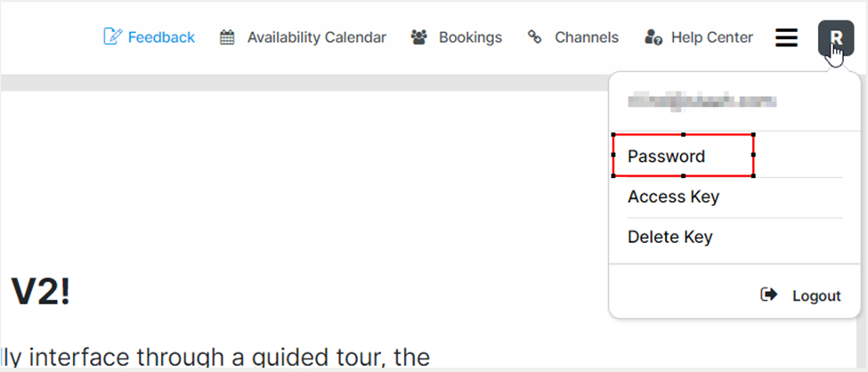Viewport: 868px width, 372px height.
Task: Click the Channels chain-link icon
Action: tap(534, 37)
